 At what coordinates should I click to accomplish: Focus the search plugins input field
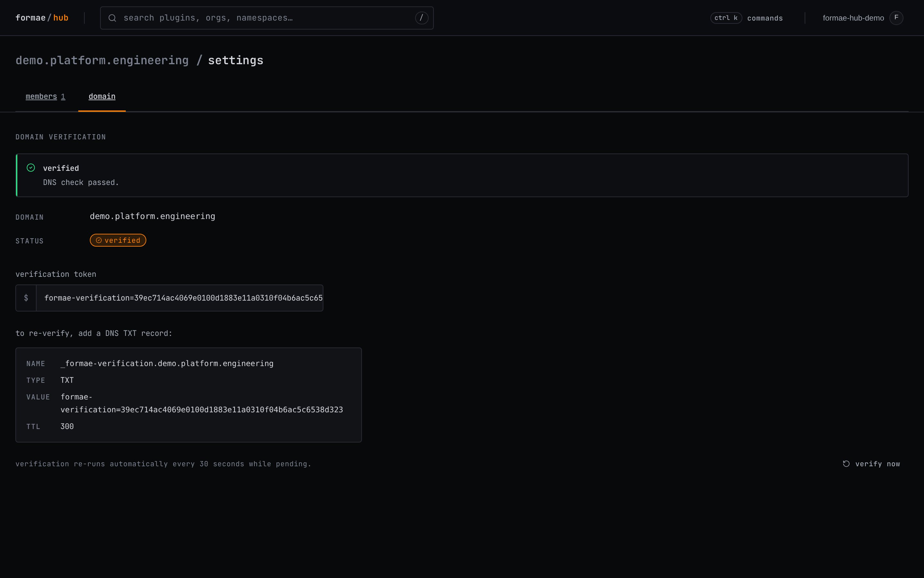(267, 18)
